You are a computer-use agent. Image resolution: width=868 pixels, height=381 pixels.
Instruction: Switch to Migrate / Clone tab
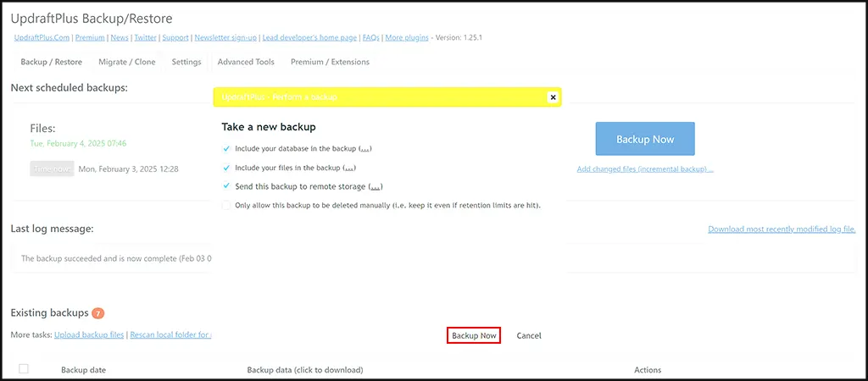point(127,62)
